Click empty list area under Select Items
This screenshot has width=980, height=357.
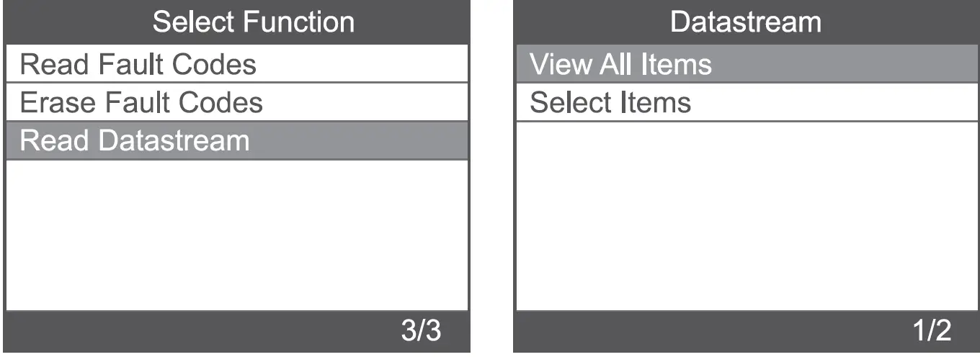tap(745, 216)
